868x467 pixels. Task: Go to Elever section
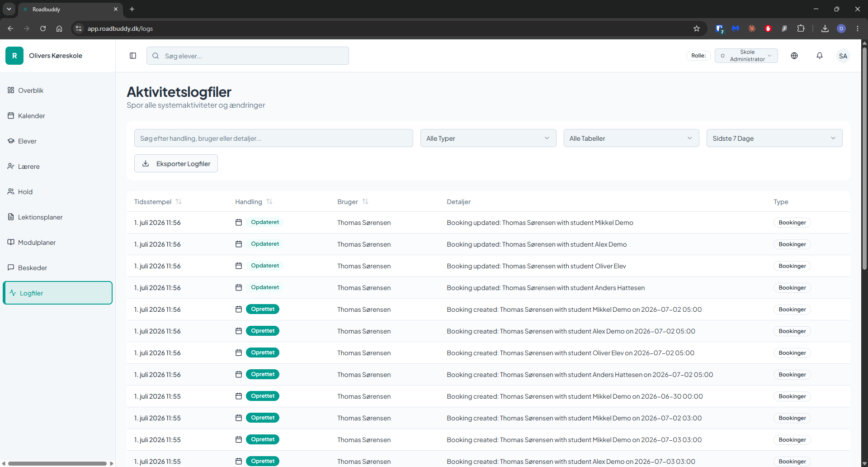coord(57,141)
